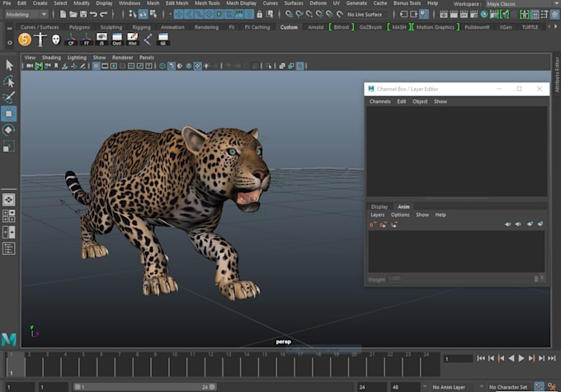
Task: Undo the last action
Action: pos(93,14)
